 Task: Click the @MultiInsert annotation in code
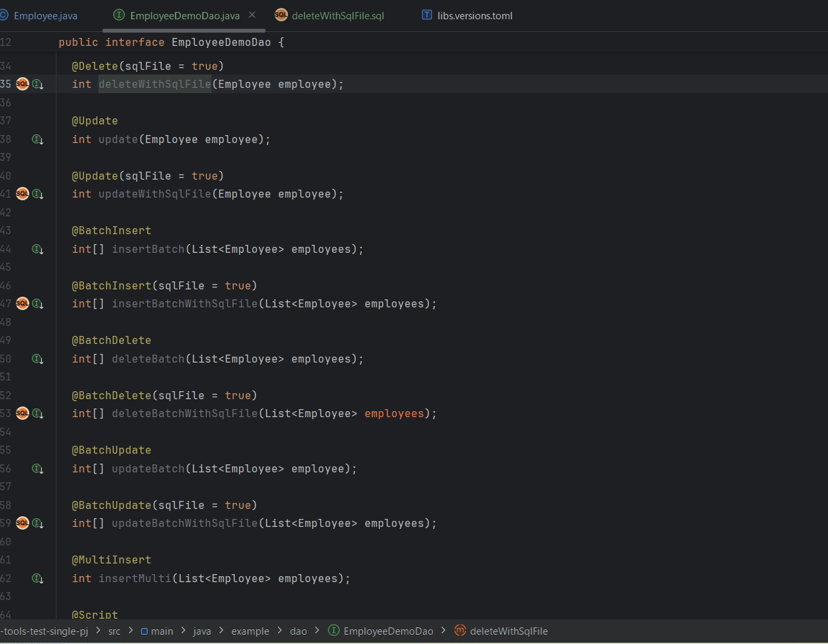point(112,560)
